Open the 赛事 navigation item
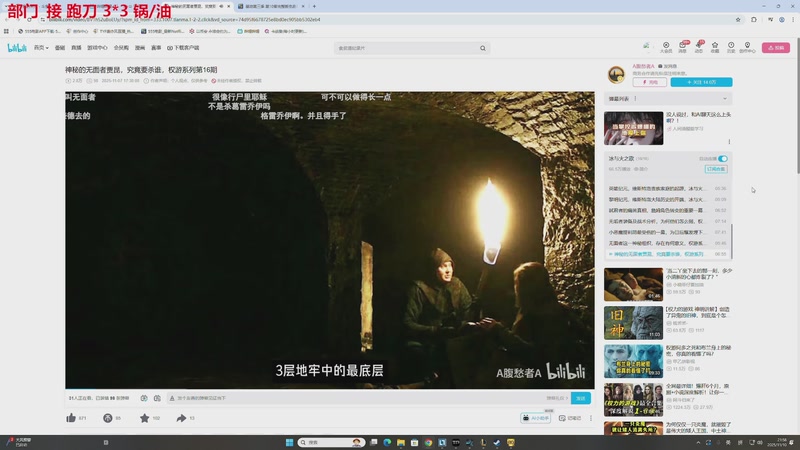Image resolution: width=800 pixels, height=450 pixels. coord(156,47)
